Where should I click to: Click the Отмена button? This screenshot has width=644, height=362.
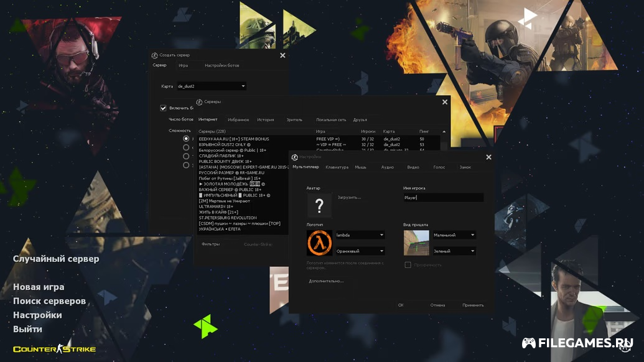coord(437,305)
